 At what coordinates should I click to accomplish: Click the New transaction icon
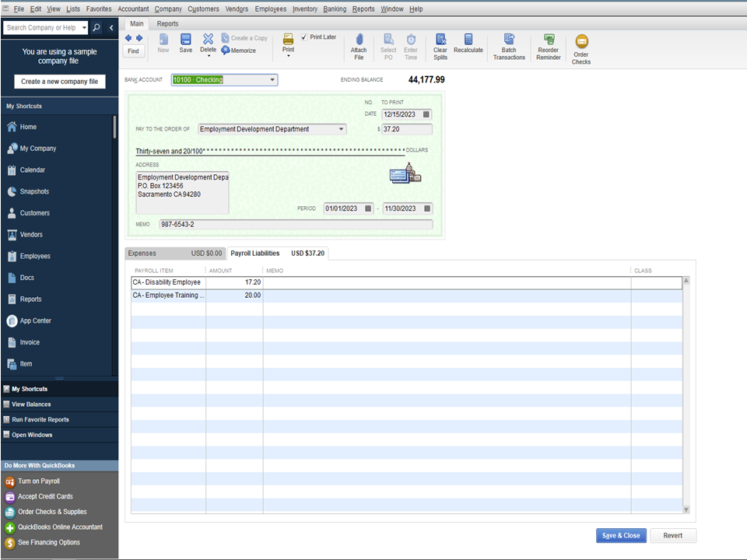tap(163, 43)
